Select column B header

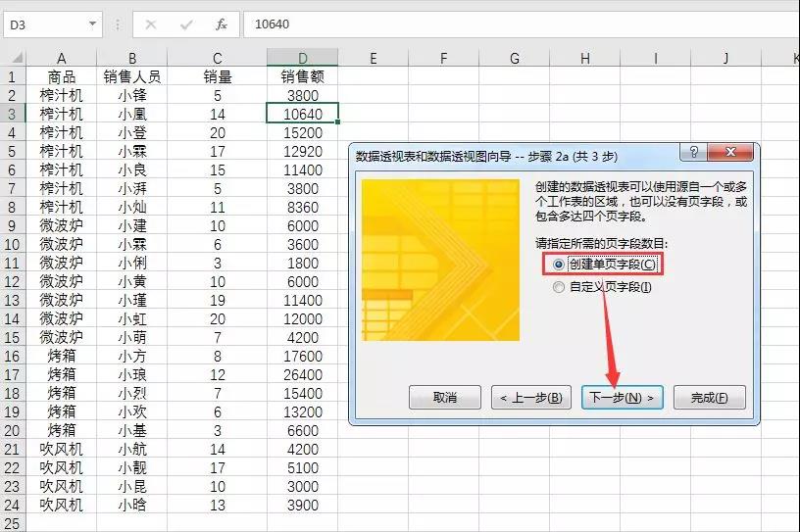[x=131, y=58]
